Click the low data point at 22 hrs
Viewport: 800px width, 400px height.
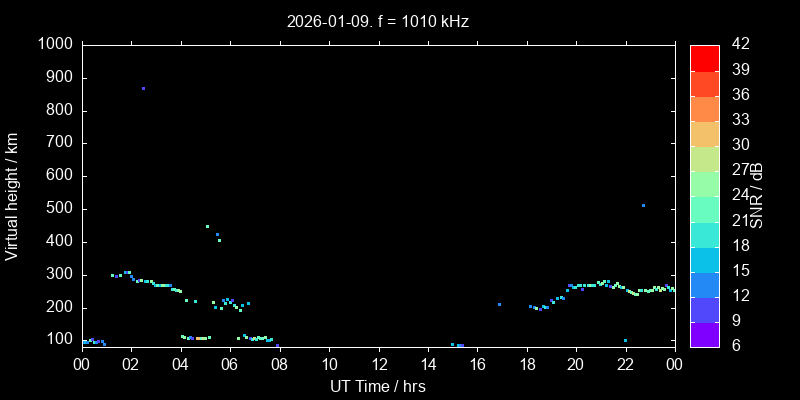(625, 340)
